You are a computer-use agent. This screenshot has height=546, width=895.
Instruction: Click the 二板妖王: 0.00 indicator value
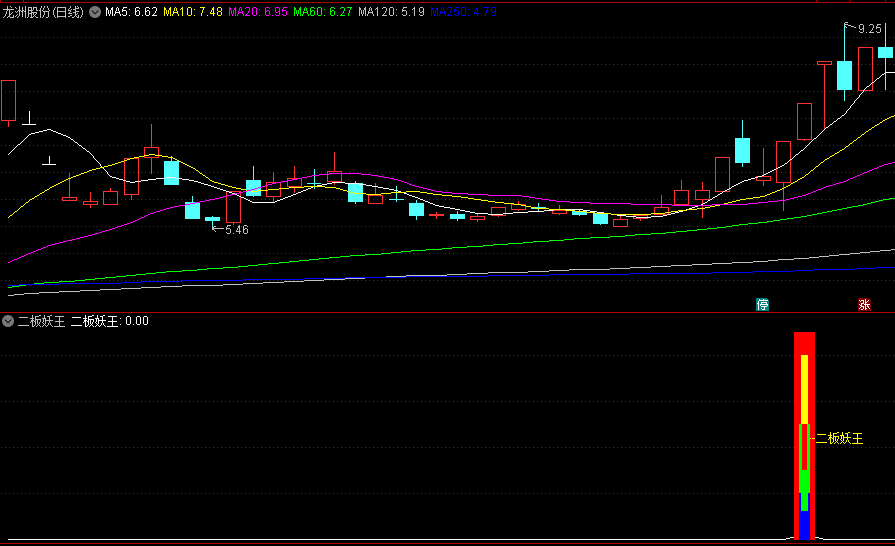pos(110,321)
